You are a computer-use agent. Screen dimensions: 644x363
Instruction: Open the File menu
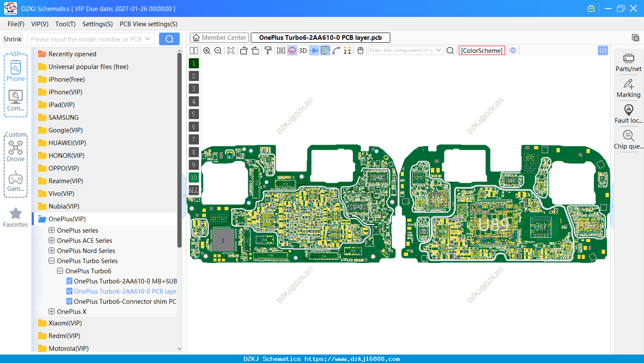pos(16,24)
